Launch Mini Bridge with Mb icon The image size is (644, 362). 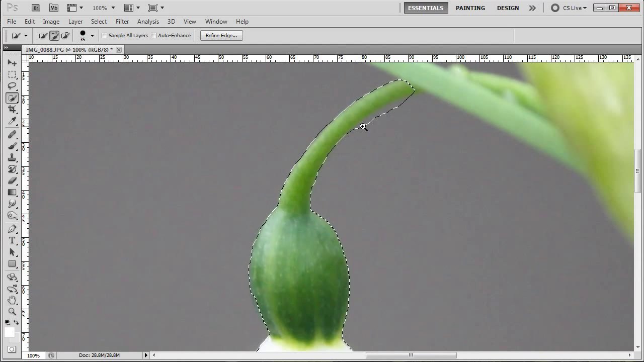(x=54, y=8)
